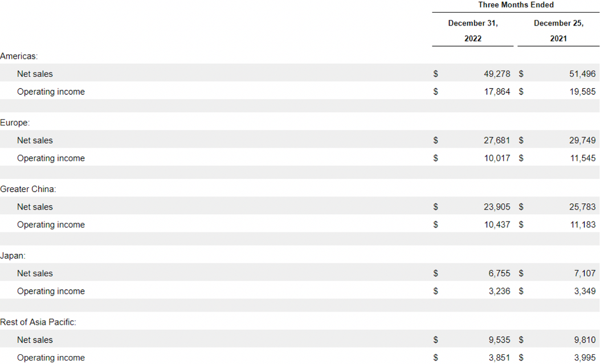The width and height of the screenshot is (600, 364).
Task: Click the Operating income label under Japan
Action: [x=51, y=292]
